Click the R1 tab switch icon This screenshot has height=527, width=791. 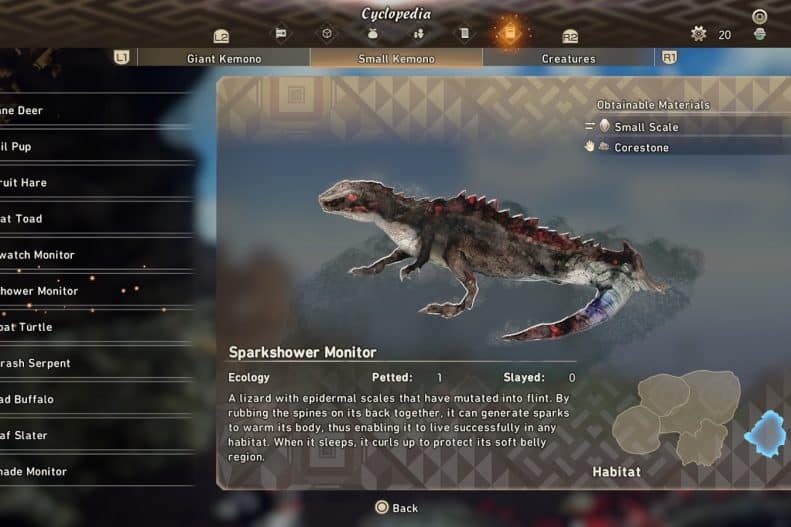coord(669,57)
